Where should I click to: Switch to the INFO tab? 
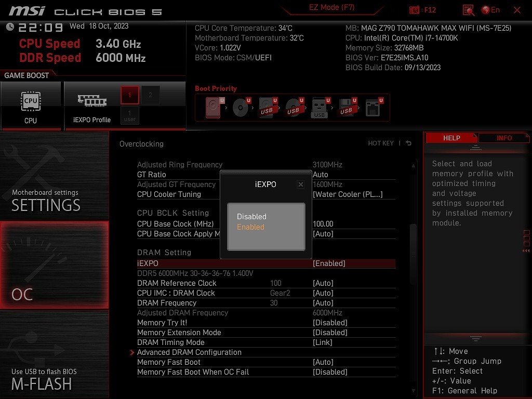(504, 138)
